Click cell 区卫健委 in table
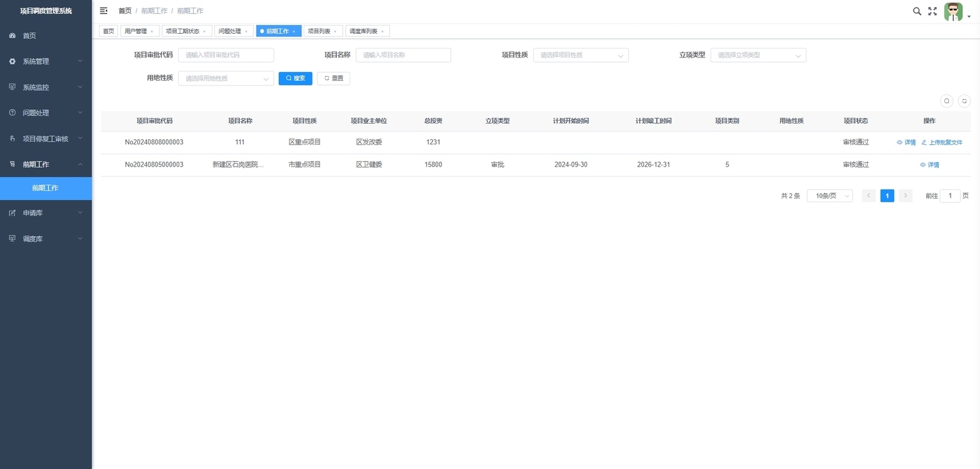 (x=369, y=165)
